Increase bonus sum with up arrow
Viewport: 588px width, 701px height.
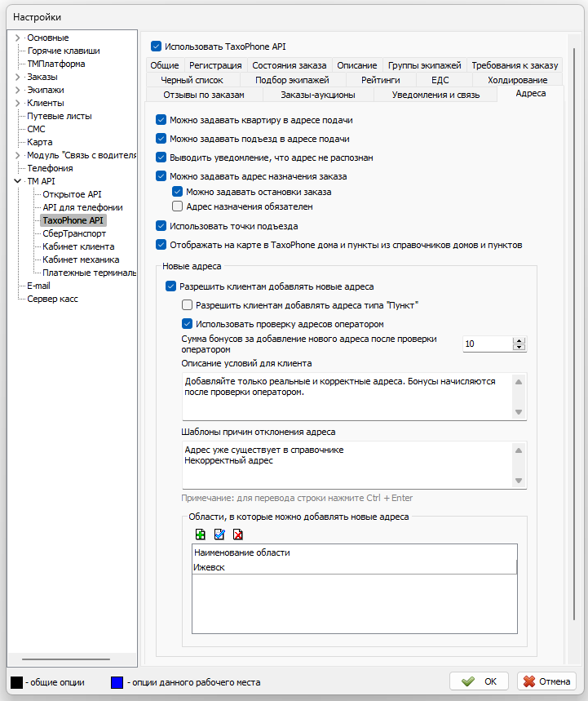(519, 340)
